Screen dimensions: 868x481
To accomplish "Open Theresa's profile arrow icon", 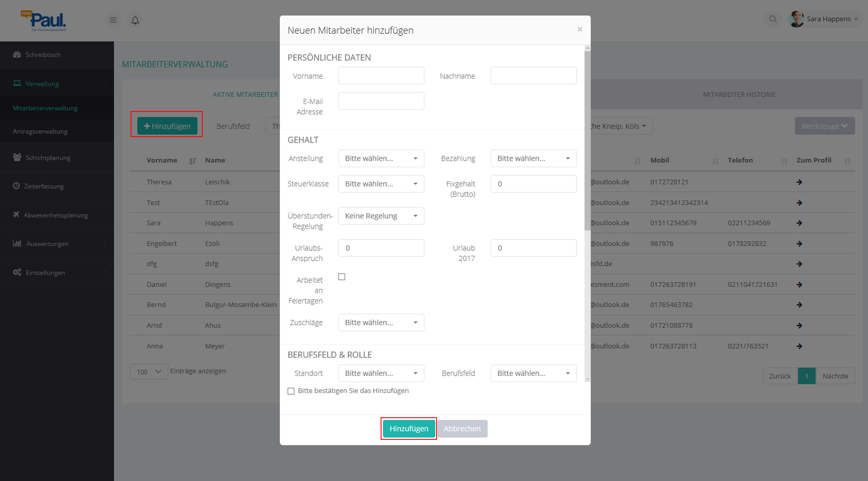I will point(799,182).
